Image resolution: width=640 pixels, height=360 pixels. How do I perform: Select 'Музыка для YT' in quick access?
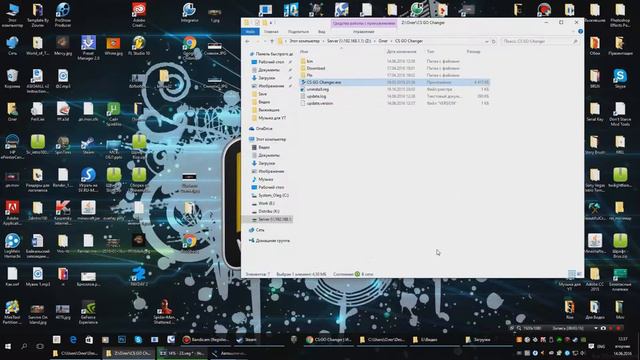pyautogui.click(x=272, y=118)
